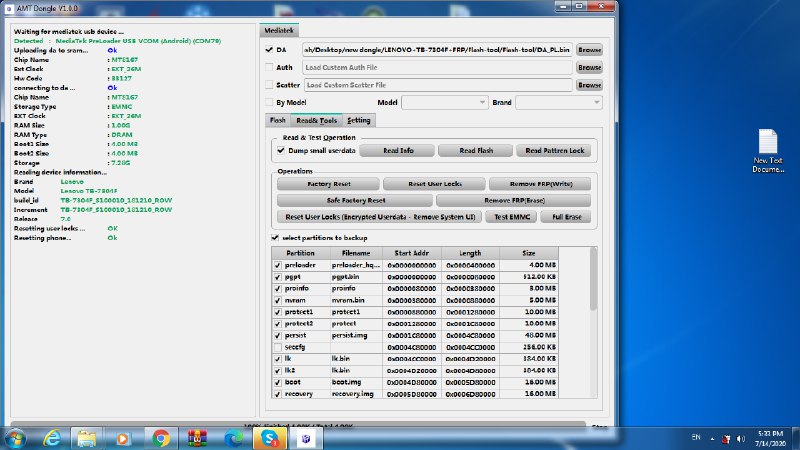Open Windows Explorer folder icon in taskbar
Screen dimensions: 800x450
coord(87,438)
